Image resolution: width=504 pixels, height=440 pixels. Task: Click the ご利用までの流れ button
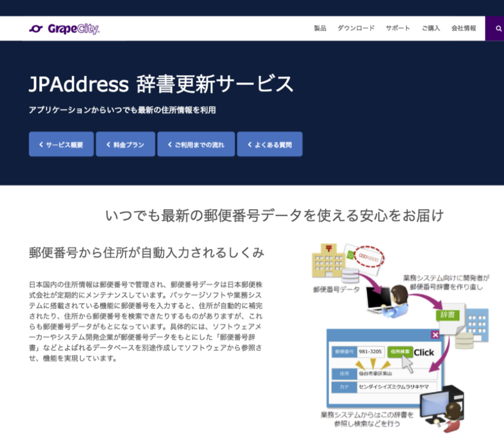tap(196, 144)
